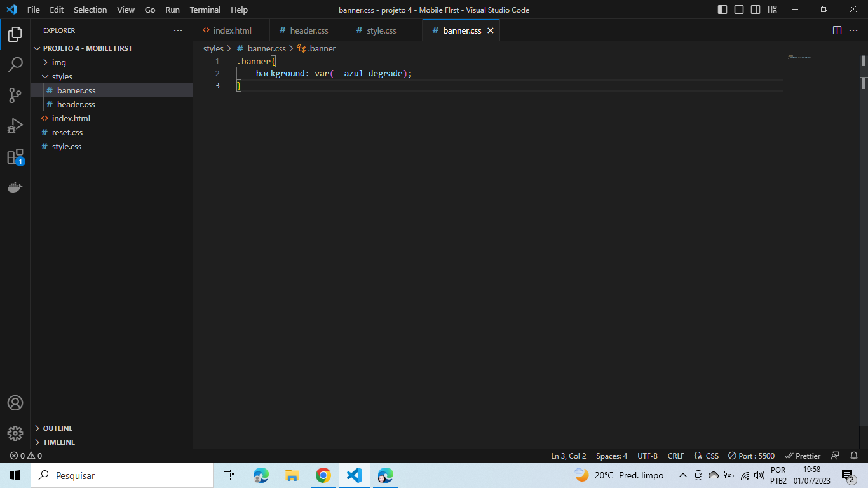Open the Go menu
Viewport: 868px width, 488px height.
point(150,10)
